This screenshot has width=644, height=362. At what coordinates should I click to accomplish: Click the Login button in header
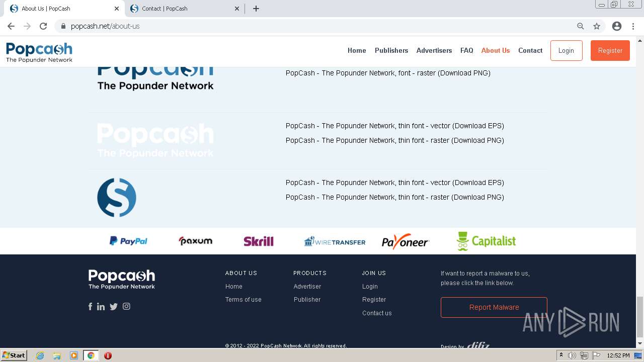coord(566,51)
